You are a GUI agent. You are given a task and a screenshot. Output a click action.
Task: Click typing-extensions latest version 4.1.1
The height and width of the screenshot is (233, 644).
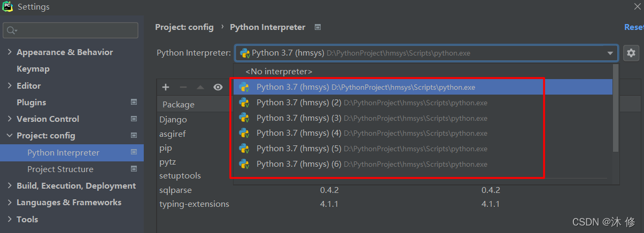pyautogui.click(x=490, y=204)
